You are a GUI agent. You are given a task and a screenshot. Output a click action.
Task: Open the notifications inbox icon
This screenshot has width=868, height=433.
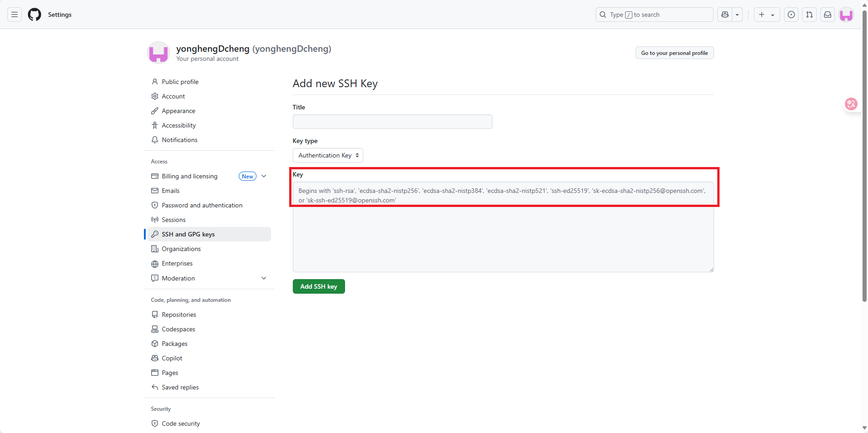(x=828, y=15)
